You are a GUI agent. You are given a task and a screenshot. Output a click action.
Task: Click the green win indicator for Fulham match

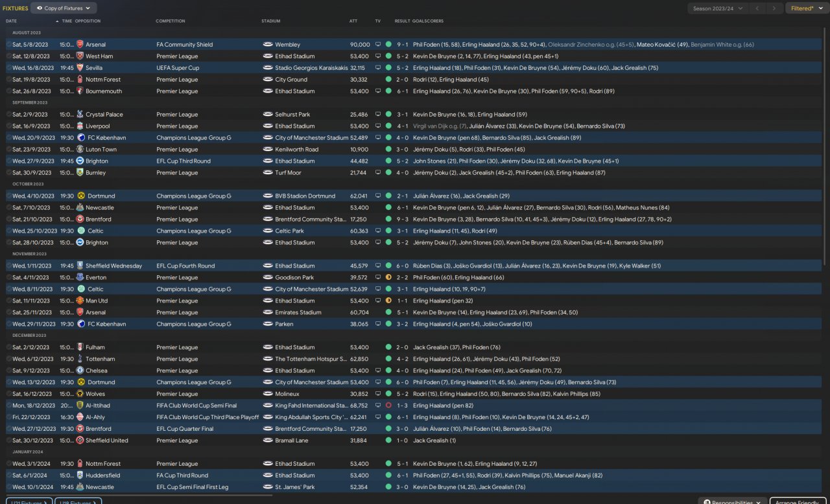(x=388, y=348)
